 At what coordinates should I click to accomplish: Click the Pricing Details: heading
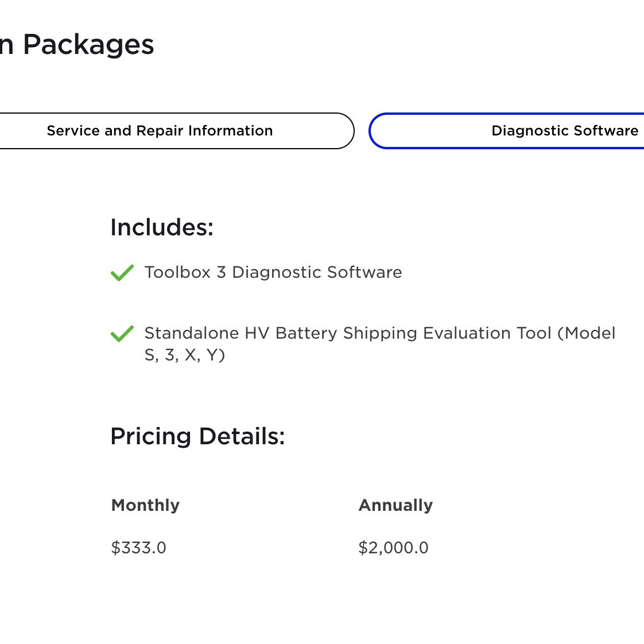click(197, 436)
